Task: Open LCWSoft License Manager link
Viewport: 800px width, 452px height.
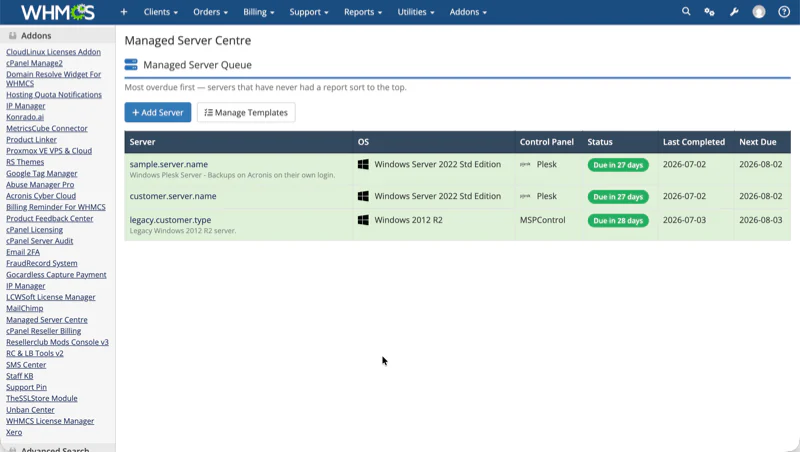Action: (x=51, y=297)
